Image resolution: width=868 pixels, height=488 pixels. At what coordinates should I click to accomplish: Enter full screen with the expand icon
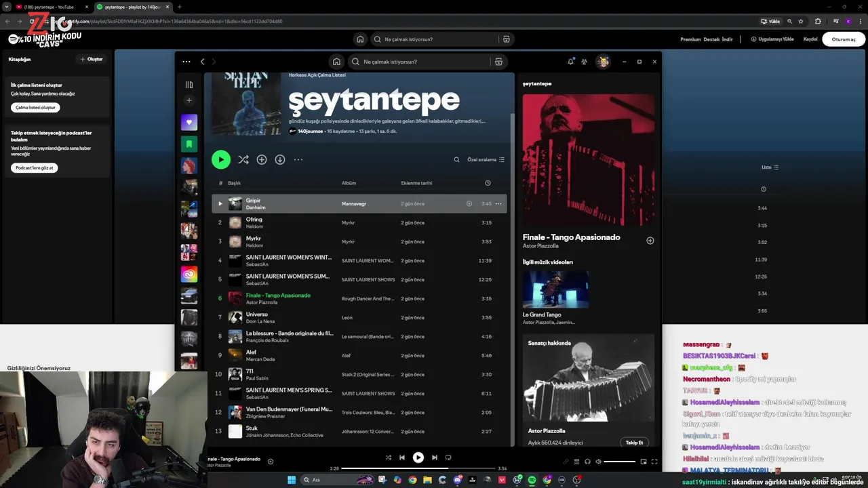click(x=654, y=462)
